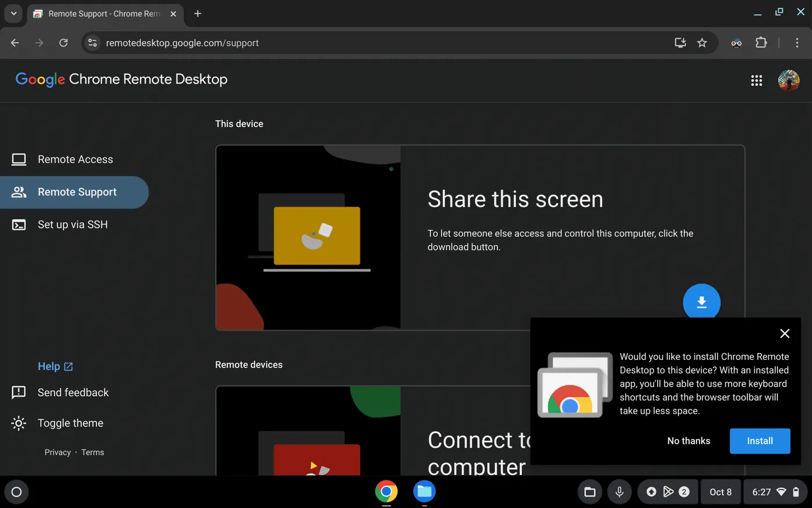Open the Extensions puzzle icon

point(761,42)
